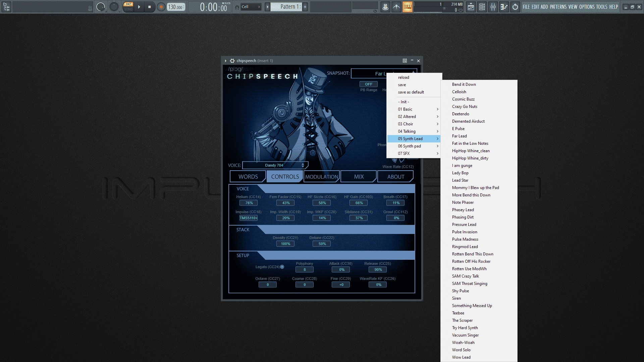This screenshot has height=362, width=644.
Task: Open the OPTIONS menu
Action: (587, 7)
